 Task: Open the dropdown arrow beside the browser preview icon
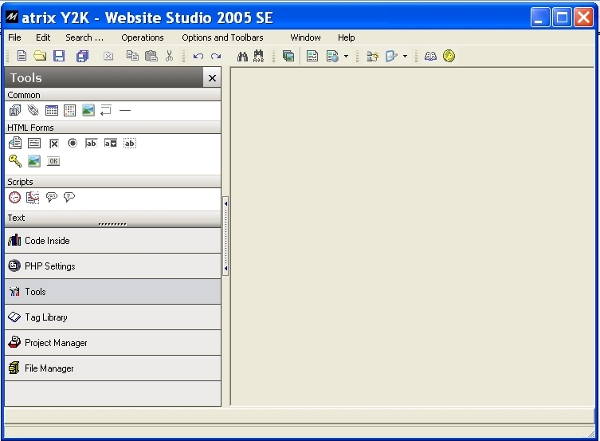[x=346, y=56]
